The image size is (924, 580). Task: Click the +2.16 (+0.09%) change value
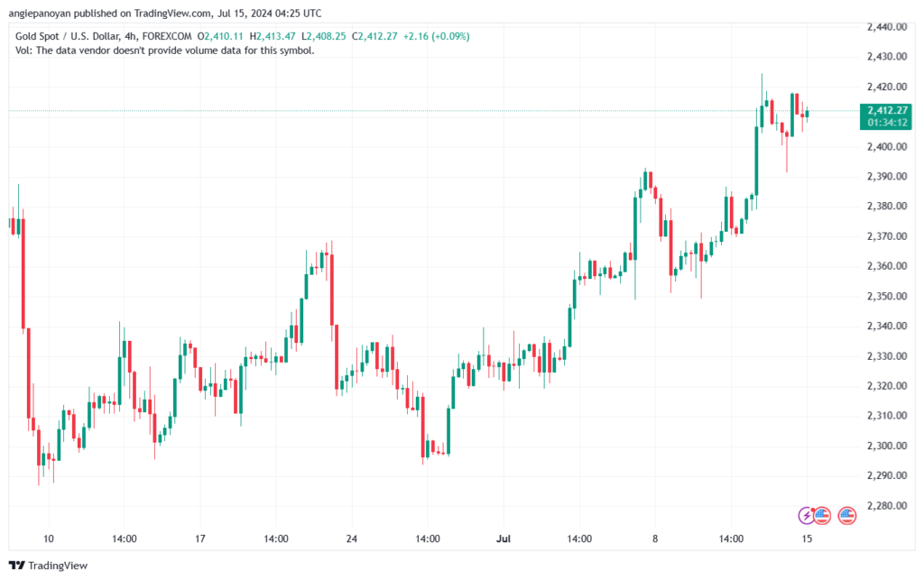point(436,36)
